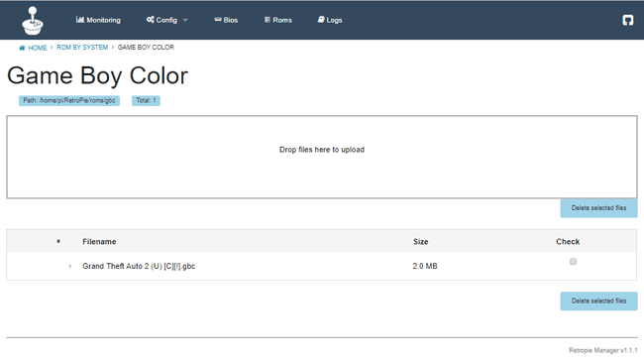The image size is (644, 363).
Task: Go to the Roms menu
Action: [x=278, y=20]
